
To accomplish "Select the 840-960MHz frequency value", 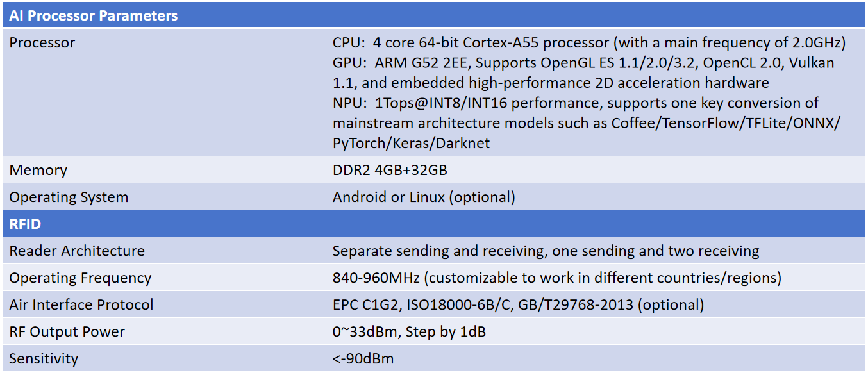I will (x=557, y=278).
